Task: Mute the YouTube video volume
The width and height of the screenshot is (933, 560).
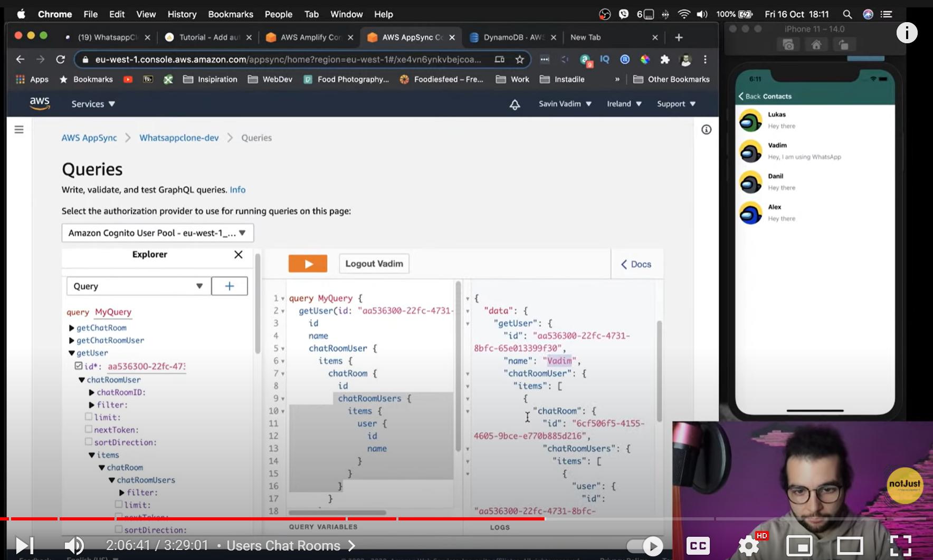Action: click(74, 545)
